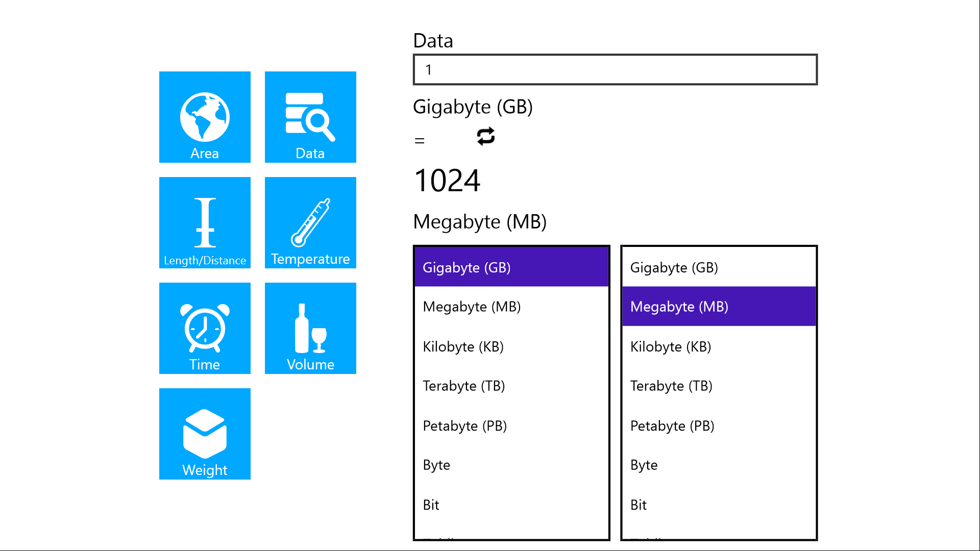Choose Kilobyte (KB) in source unit list
Image resolution: width=980 pixels, height=551 pixels.
511,346
